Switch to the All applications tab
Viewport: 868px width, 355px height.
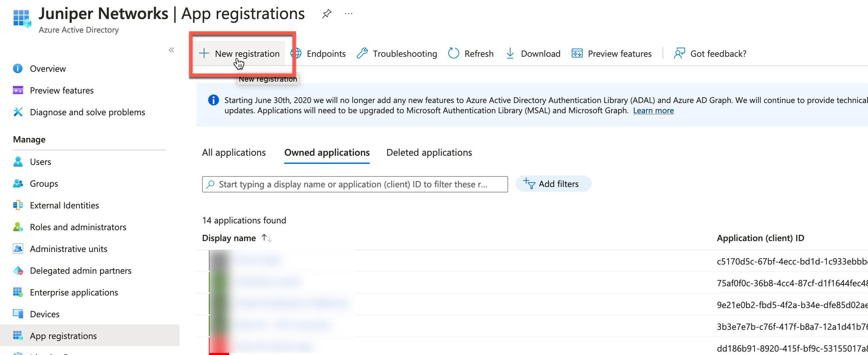click(234, 153)
